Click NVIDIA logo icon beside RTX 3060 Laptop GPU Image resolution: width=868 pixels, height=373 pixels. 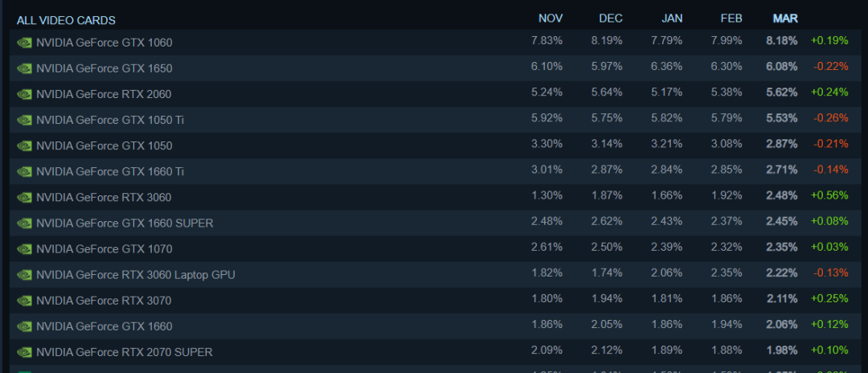point(24,275)
